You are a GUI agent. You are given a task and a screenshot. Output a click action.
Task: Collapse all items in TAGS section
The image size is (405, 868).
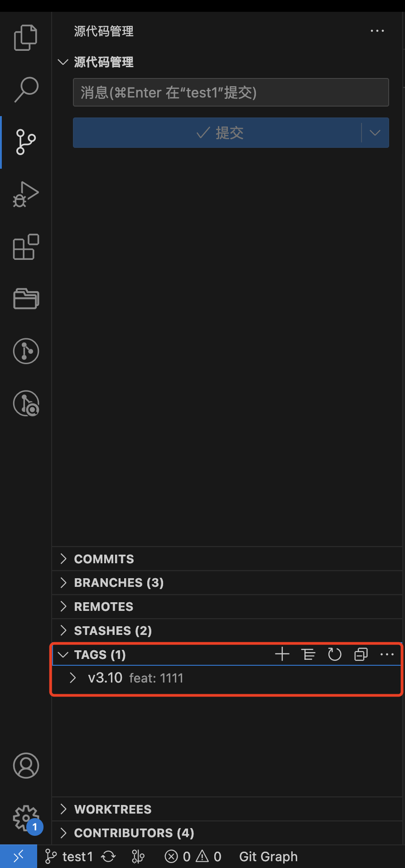pyautogui.click(x=361, y=654)
